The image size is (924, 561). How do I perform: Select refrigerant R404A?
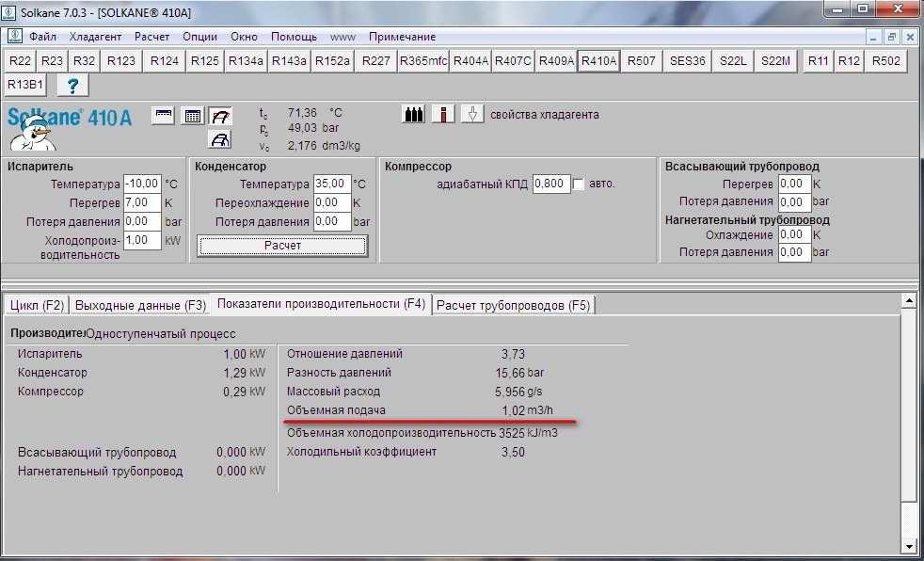click(470, 60)
